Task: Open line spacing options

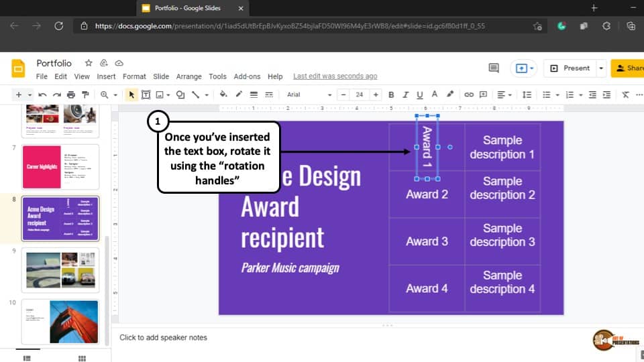Action: coord(527,95)
